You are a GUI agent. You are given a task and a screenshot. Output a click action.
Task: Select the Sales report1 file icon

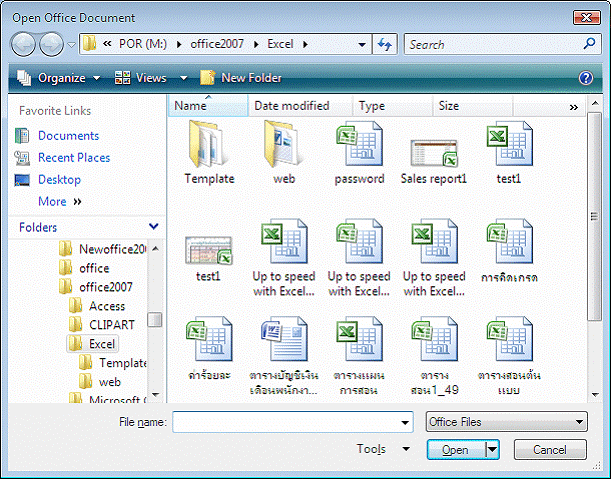point(434,153)
